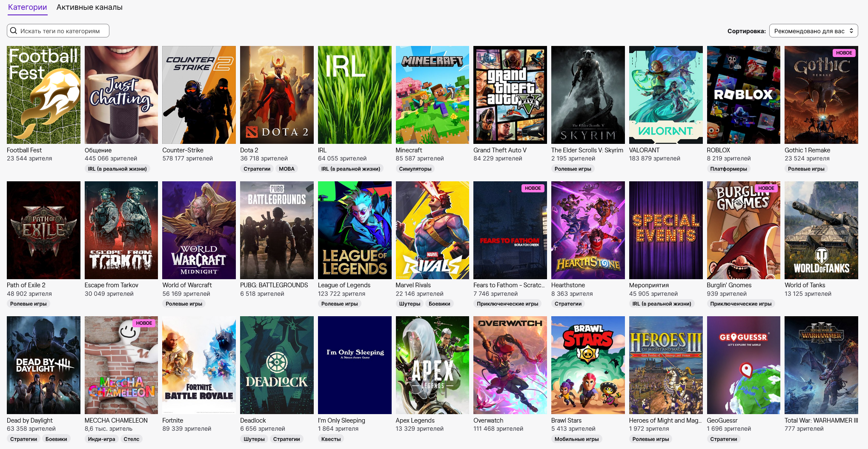
Task: Open the Grand Theft Auto V cover
Action: point(510,95)
